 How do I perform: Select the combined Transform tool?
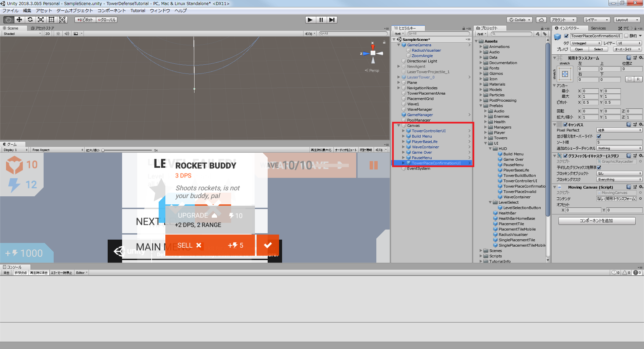tap(62, 20)
